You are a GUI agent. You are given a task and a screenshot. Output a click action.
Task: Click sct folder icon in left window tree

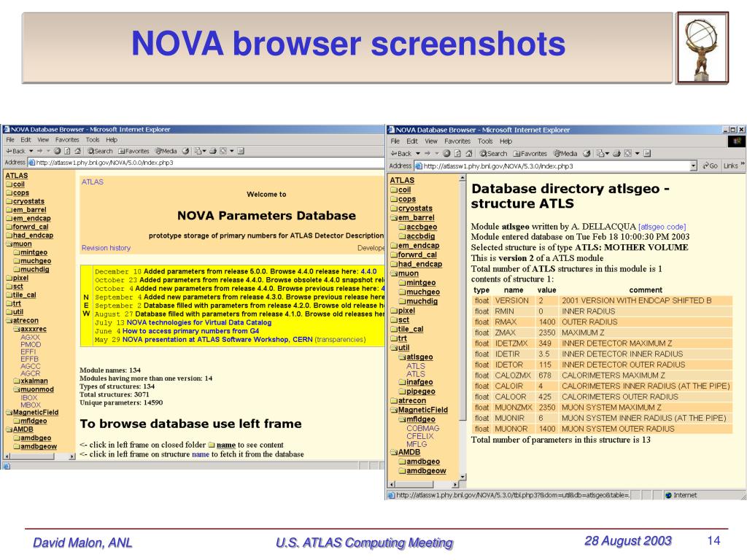(x=9, y=286)
